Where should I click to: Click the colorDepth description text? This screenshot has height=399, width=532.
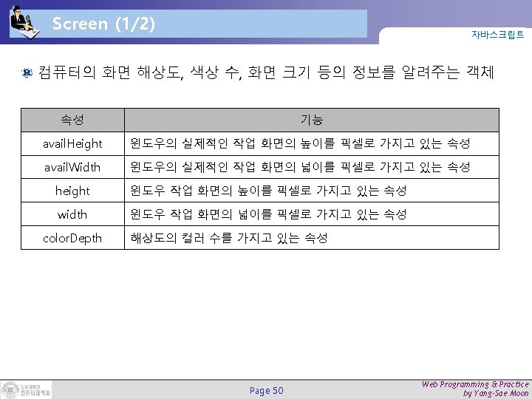click(229, 238)
